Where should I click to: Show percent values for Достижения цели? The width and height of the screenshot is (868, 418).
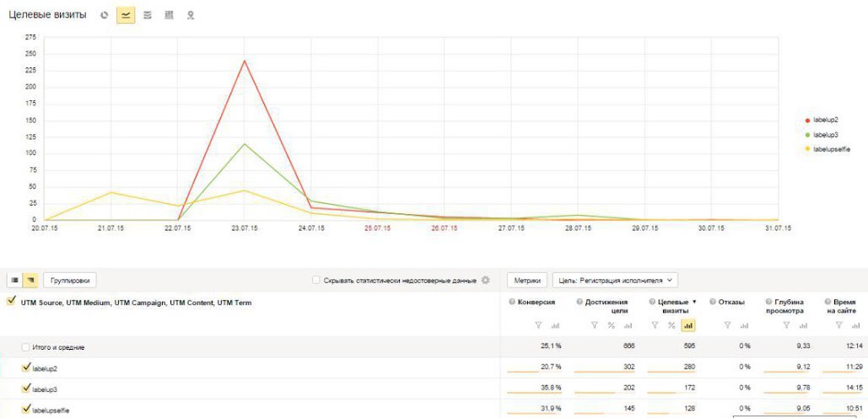[611, 325]
